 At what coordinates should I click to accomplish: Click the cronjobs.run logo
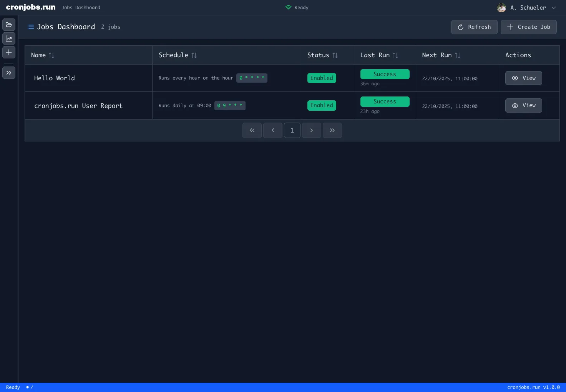(x=31, y=7)
